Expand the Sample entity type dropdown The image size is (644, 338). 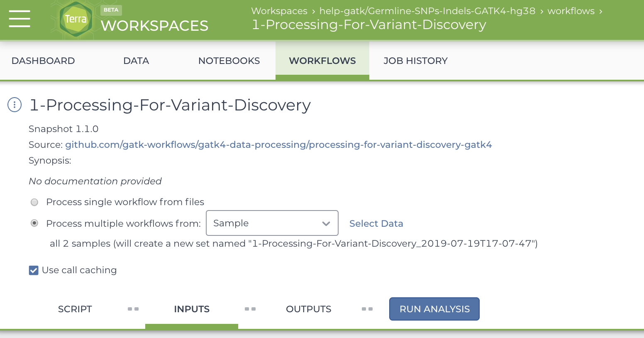point(272,223)
